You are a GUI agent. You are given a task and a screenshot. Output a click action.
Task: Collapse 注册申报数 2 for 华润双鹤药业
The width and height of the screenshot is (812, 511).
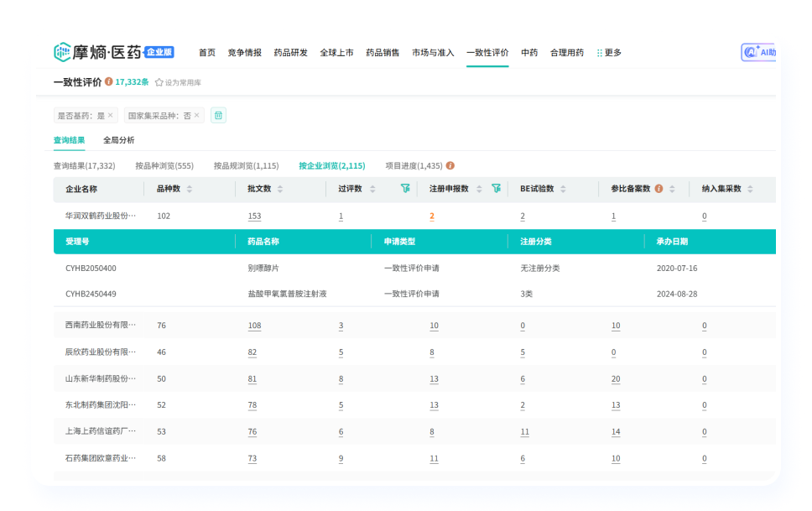[432, 216]
